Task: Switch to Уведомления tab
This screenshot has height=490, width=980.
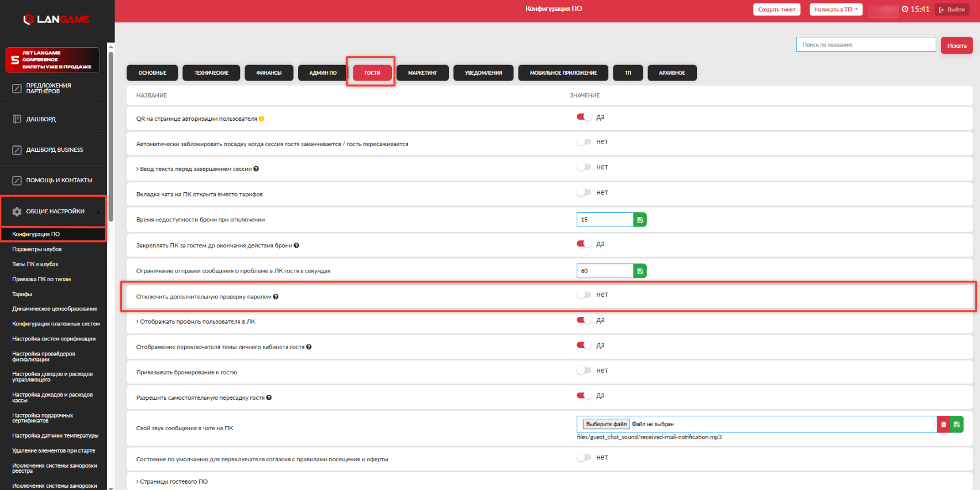Action: 483,73
